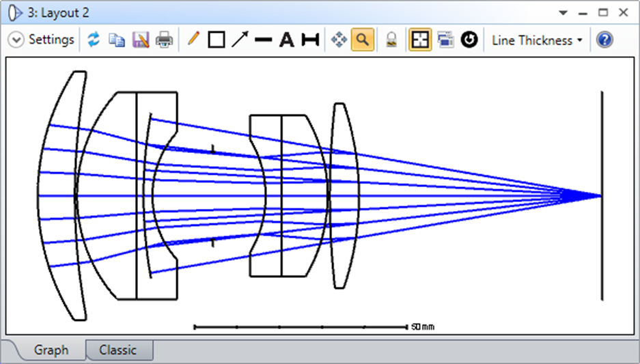
Task: Open the Settings label
Action: (x=51, y=40)
